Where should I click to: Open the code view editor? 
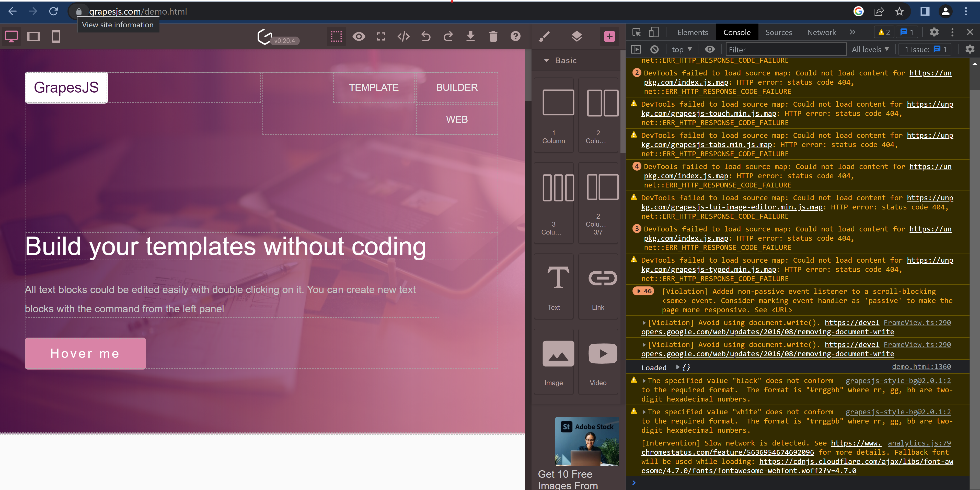click(x=403, y=36)
